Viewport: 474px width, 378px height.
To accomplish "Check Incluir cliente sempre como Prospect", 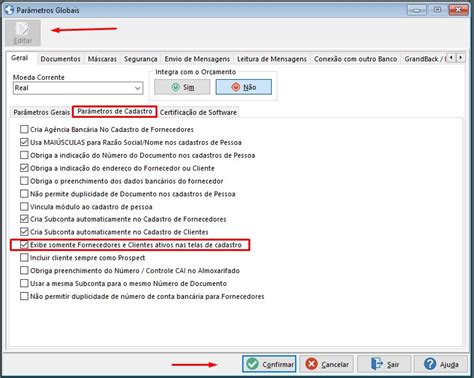I will point(24,258).
